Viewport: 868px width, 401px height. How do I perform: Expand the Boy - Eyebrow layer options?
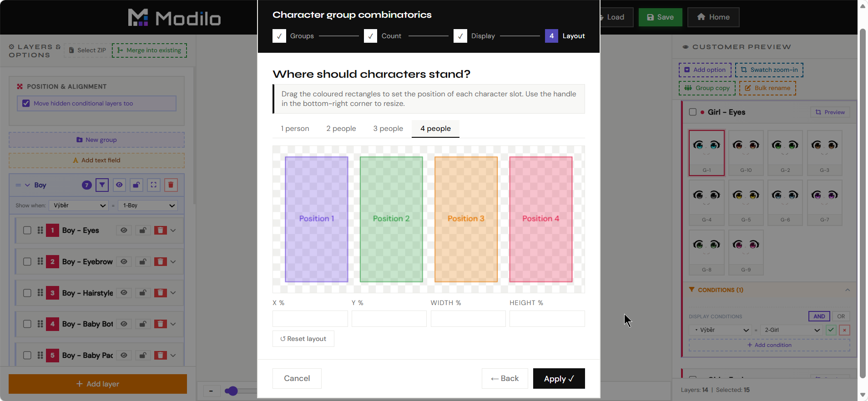point(173,262)
